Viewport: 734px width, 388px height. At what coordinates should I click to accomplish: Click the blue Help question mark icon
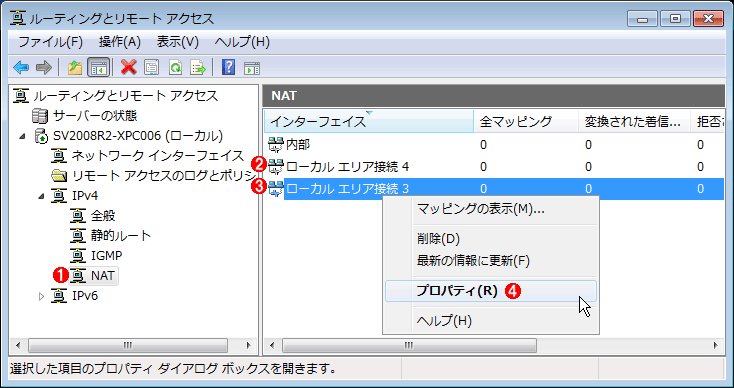click(x=228, y=67)
